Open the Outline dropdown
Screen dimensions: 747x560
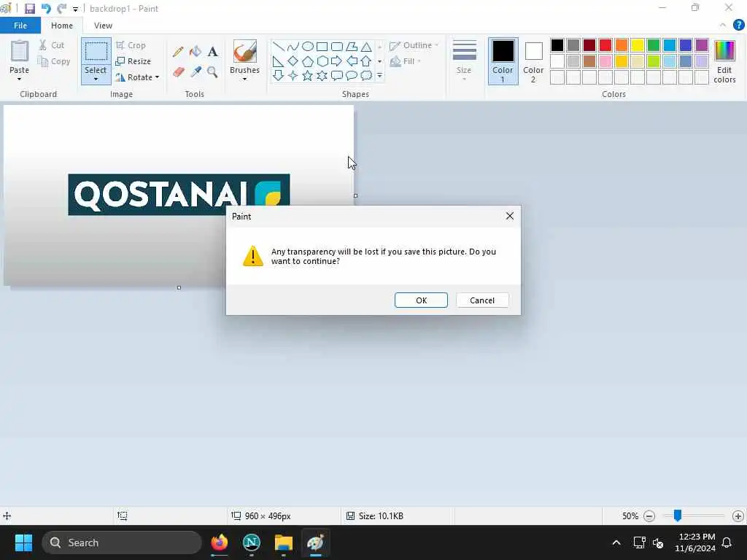pyautogui.click(x=414, y=45)
